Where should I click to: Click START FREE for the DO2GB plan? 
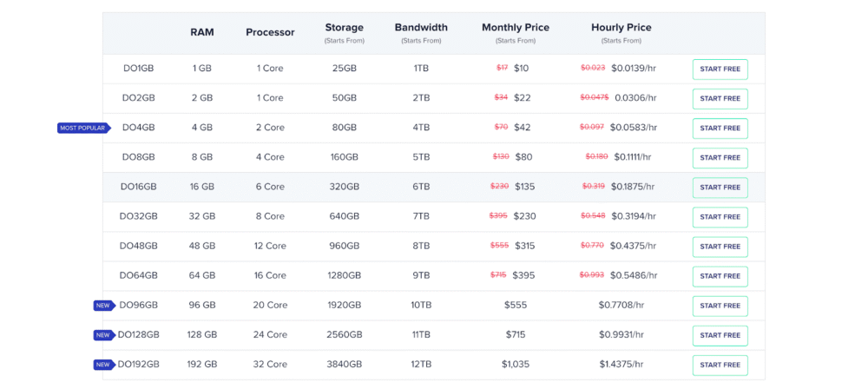point(720,99)
